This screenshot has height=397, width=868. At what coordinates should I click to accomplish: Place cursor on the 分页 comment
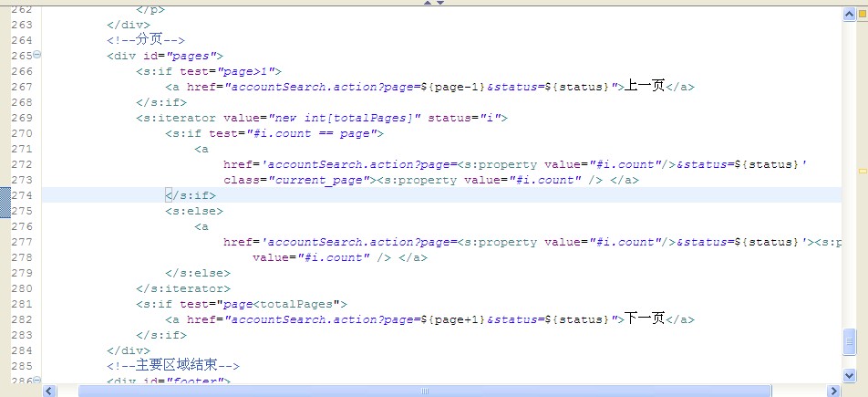coord(146,40)
